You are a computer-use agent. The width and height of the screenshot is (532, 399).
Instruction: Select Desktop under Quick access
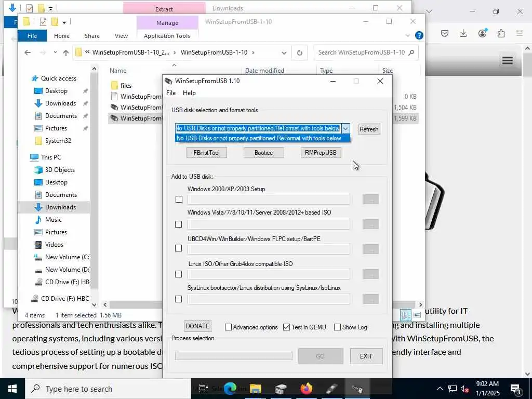[56, 91]
